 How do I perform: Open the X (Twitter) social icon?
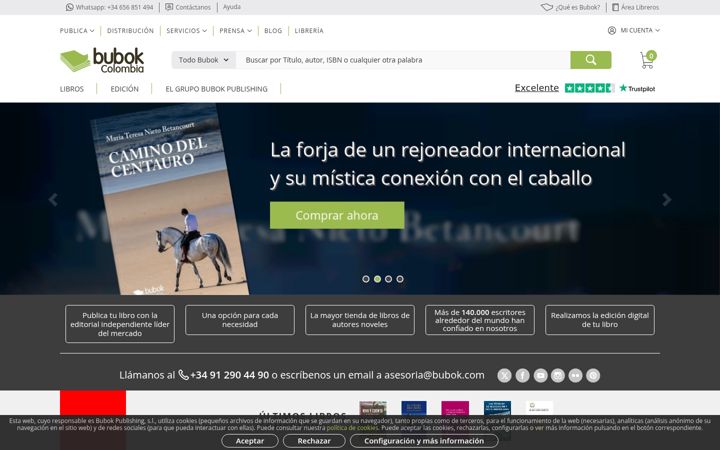pyautogui.click(x=504, y=376)
